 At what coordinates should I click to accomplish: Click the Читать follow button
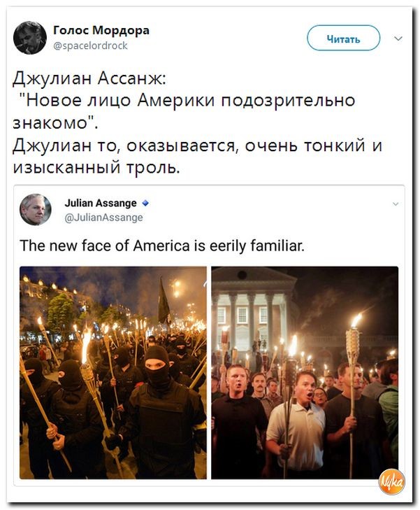coord(343,38)
